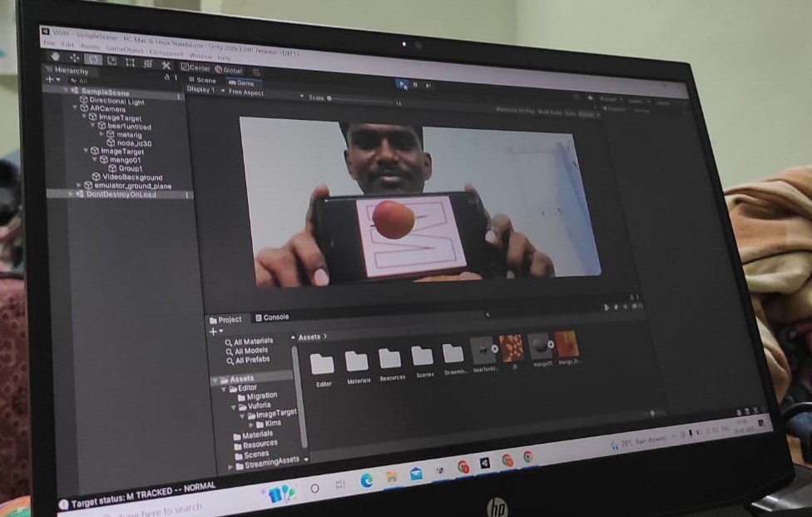
Task: Expand the emulator_ground_plane object in Hierarchy
Action: tap(79, 186)
